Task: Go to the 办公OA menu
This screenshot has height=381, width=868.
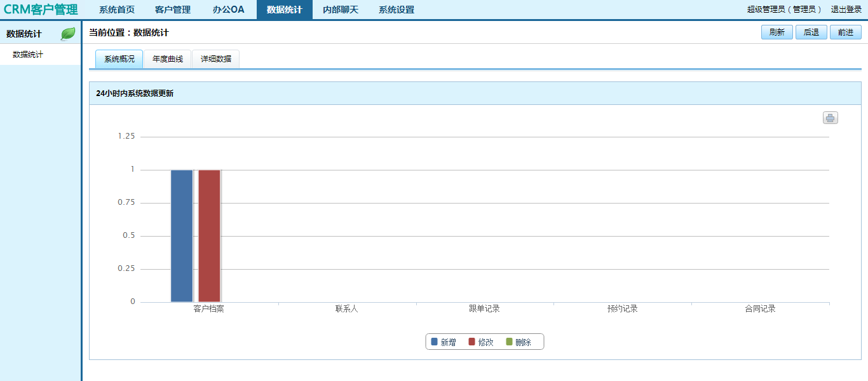Action: [229, 10]
